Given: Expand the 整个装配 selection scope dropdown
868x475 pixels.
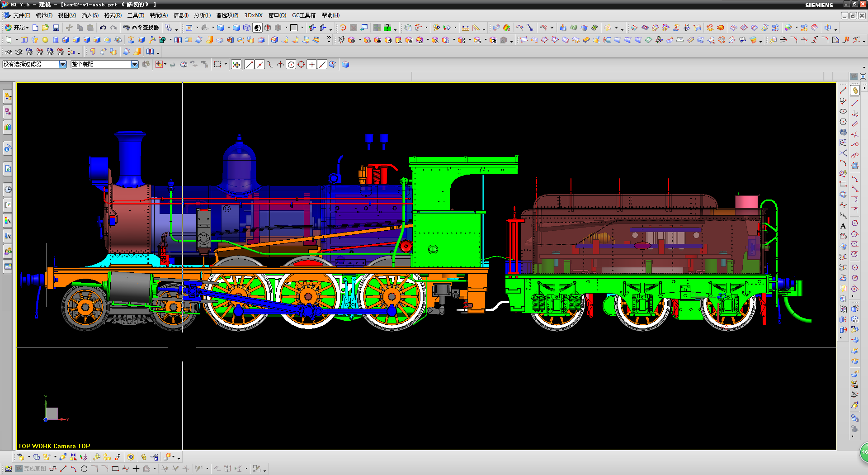Looking at the screenshot, I should click(135, 65).
